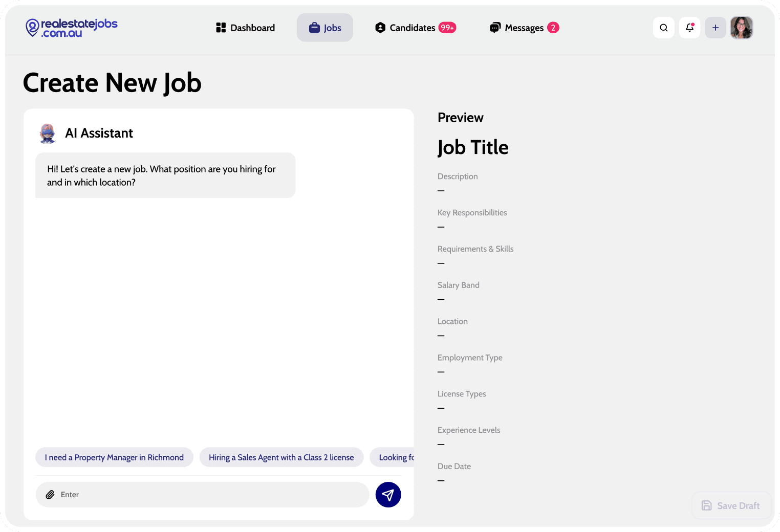Send message with the paper plane button
This screenshot has width=780, height=532.
(388, 495)
